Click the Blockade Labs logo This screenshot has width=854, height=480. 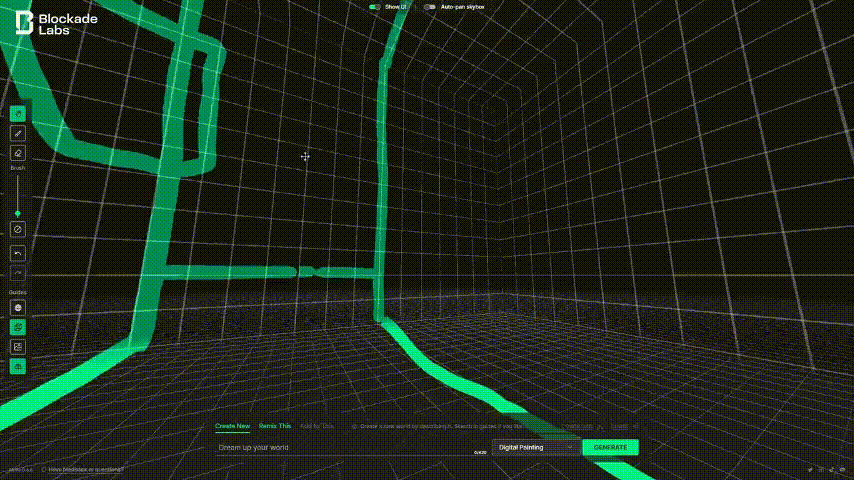click(x=57, y=23)
